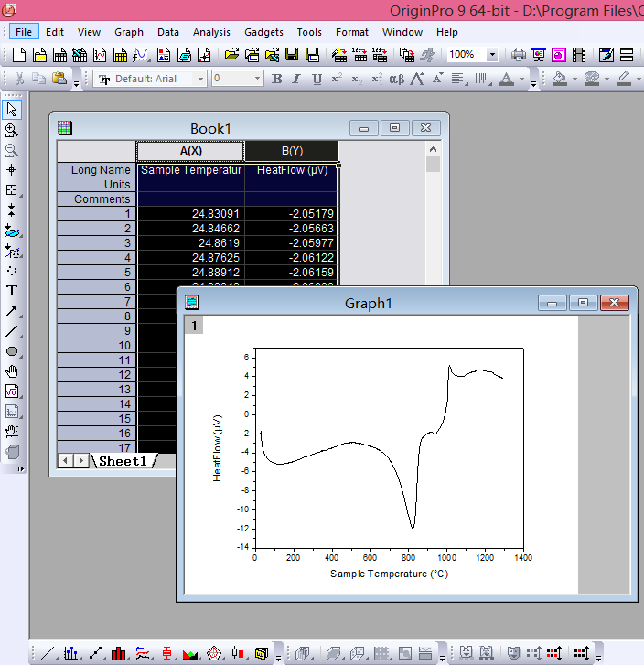Image resolution: width=644 pixels, height=665 pixels.
Task: Click the Line+Symbol plot icon
Action: [x=95, y=653]
